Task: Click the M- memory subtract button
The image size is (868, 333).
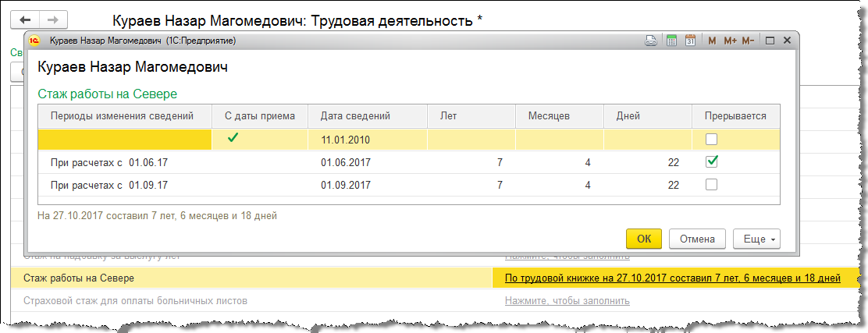Action: pos(748,41)
